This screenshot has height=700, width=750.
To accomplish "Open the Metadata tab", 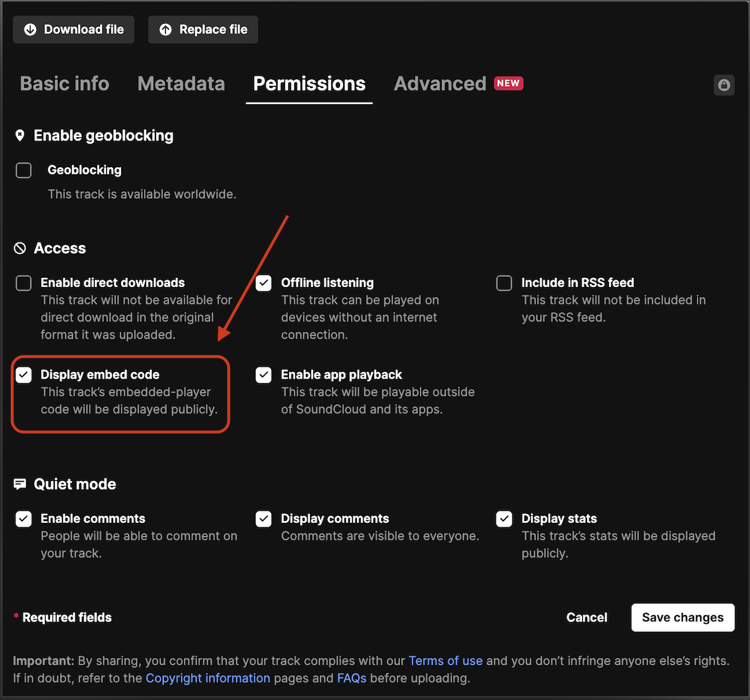I will [x=181, y=84].
